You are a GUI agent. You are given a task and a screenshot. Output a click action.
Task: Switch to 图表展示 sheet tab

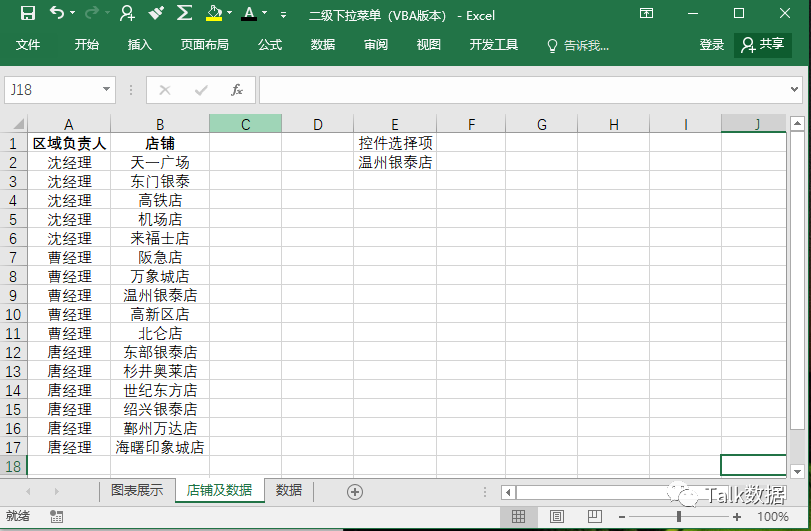pyautogui.click(x=137, y=490)
